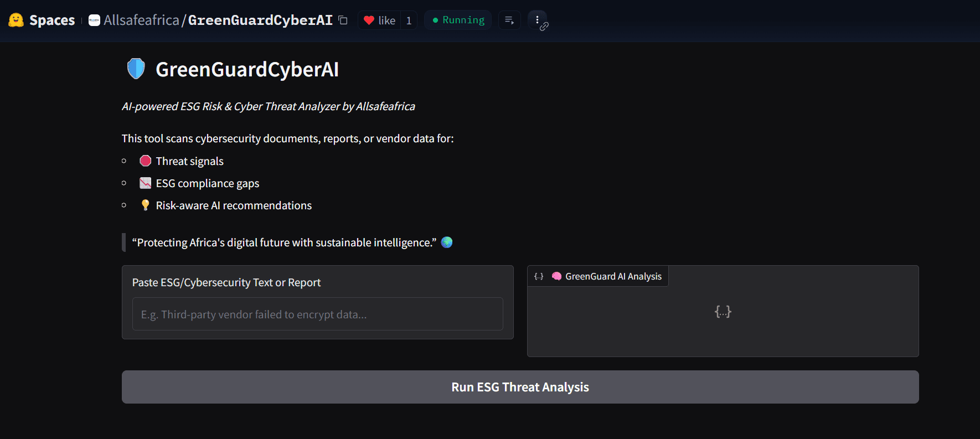Select the brain icon in GreenGuard AI Analysis
The width and height of the screenshot is (980, 439).
pyautogui.click(x=556, y=276)
